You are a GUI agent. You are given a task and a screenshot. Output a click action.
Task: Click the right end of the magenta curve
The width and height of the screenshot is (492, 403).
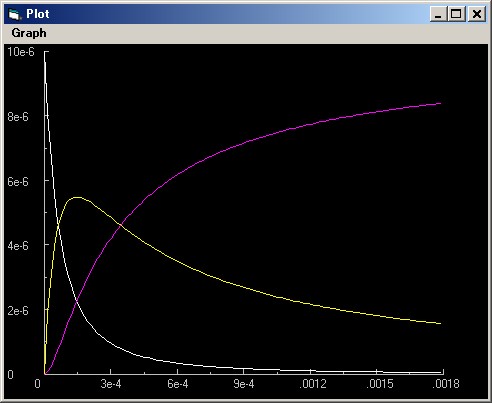pyautogui.click(x=440, y=103)
